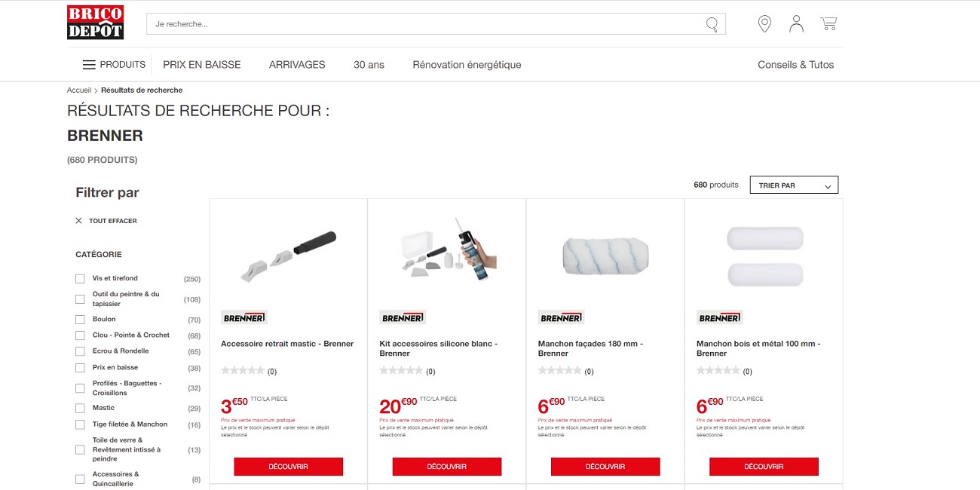Open Rénovation énergétique menu item
Viewport: 980px width, 490px height.
point(467,65)
